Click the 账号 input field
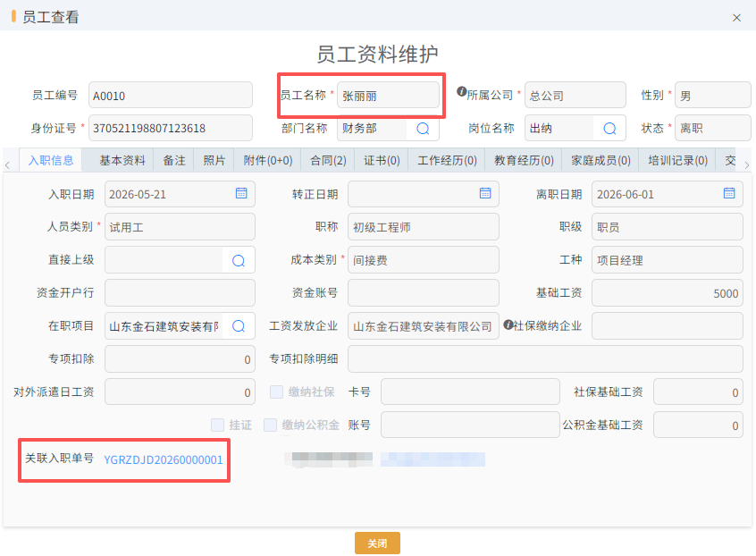The image size is (756, 556). click(470, 425)
